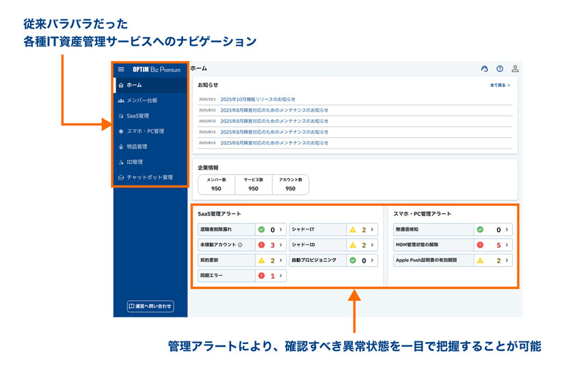This screenshot has height=368, width=588.
Task: Open the シャドーID alert chevron
Action: click(x=372, y=245)
